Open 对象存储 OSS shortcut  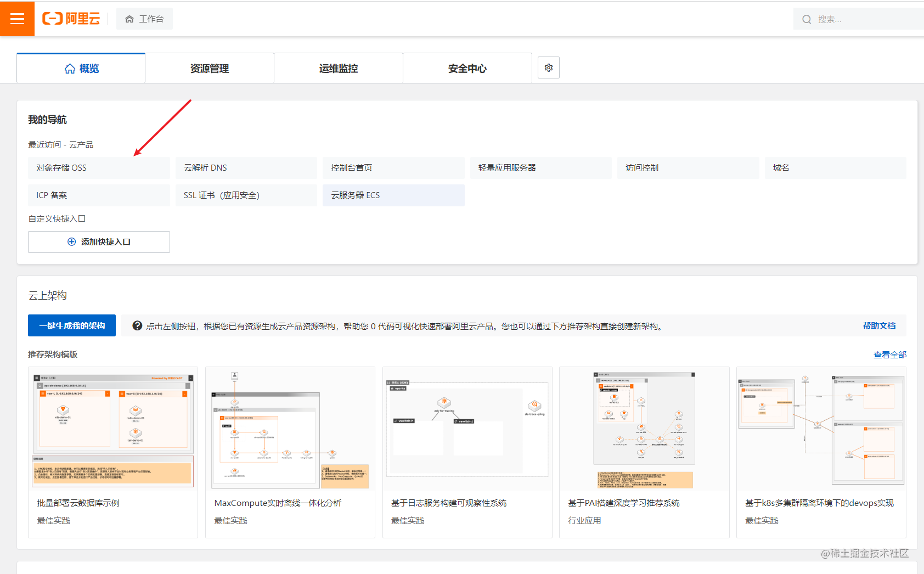click(99, 168)
